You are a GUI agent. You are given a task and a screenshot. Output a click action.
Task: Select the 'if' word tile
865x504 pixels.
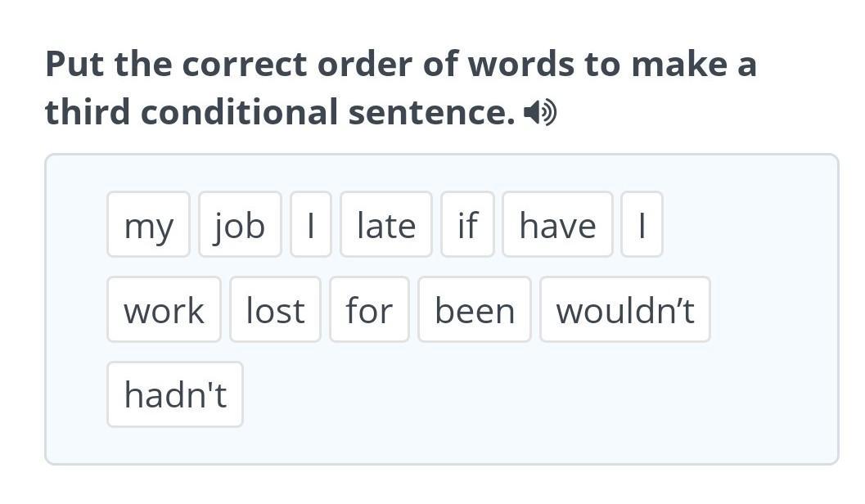467,224
